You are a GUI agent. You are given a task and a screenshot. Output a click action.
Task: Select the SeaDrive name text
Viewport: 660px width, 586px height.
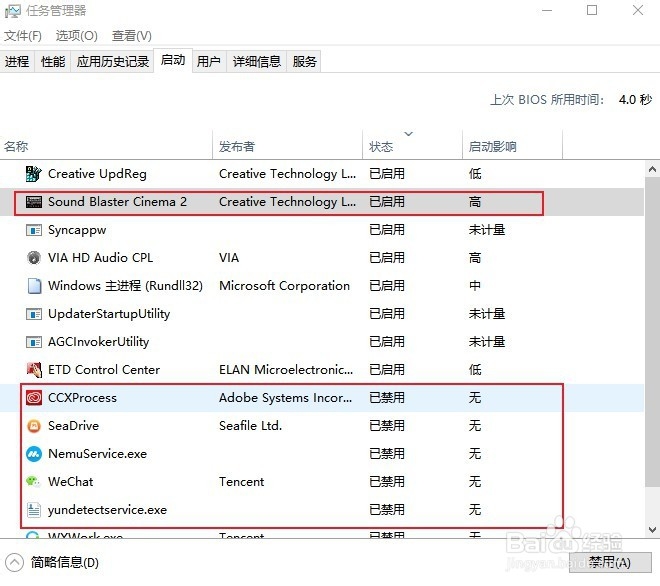pos(74,426)
